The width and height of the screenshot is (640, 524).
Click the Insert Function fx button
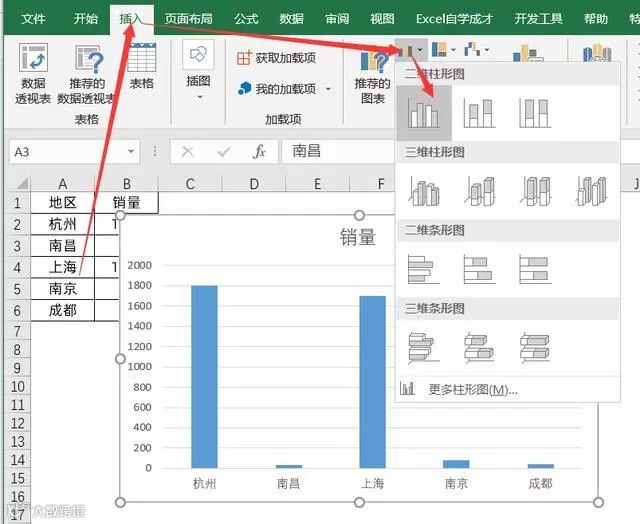pyautogui.click(x=259, y=152)
